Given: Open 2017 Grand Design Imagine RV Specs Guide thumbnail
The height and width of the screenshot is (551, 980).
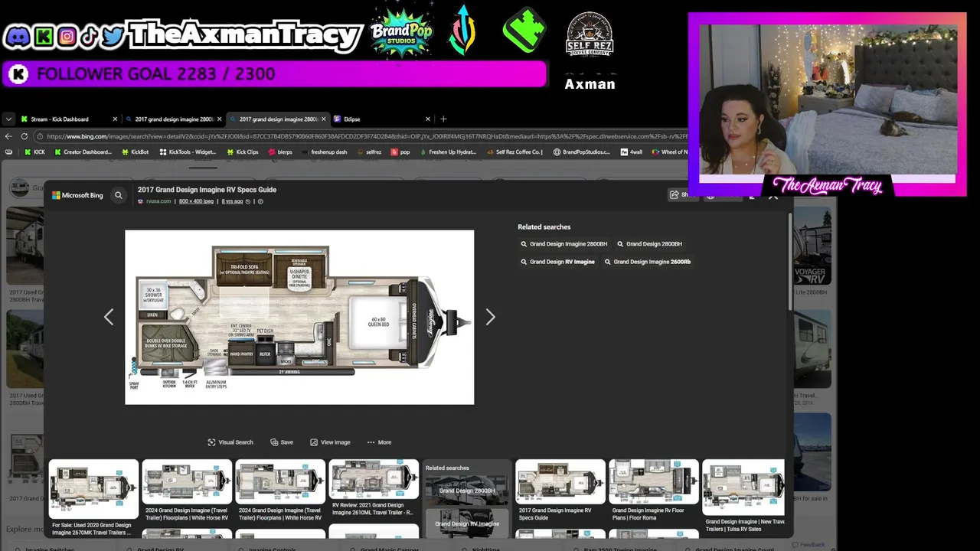Looking at the screenshot, I should coord(560,481).
